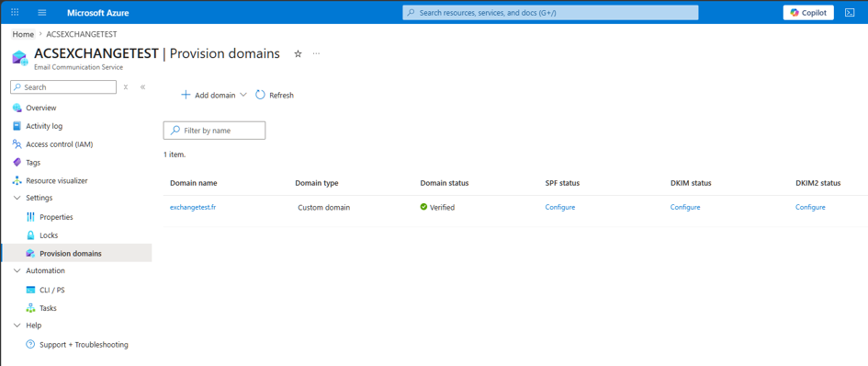The height and width of the screenshot is (366, 868).
Task: Click the SPF status column header
Action: 562,183
